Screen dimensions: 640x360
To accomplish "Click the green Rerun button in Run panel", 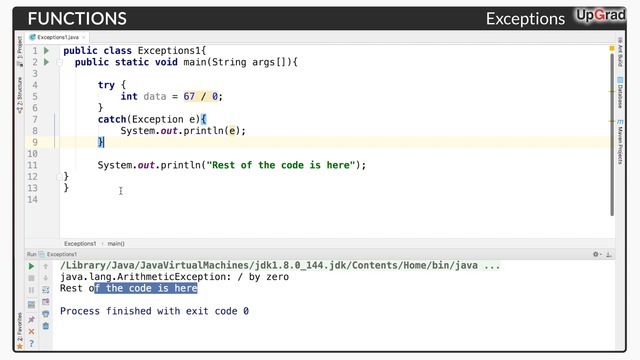I will pyautogui.click(x=31, y=266).
